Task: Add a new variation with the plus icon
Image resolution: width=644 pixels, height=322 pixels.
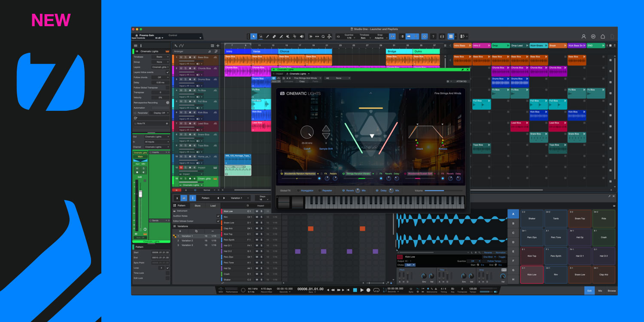Action: click(x=180, y=231)
